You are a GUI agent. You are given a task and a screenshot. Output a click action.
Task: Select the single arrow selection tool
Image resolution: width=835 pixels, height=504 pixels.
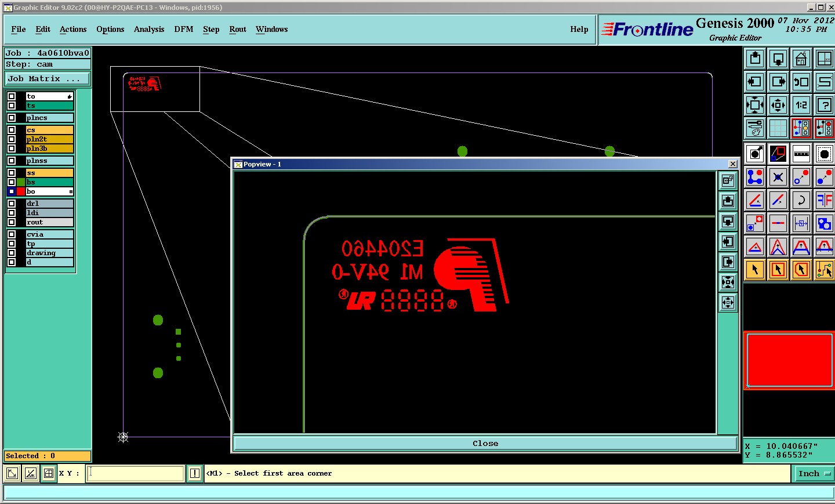pyautogui.click(x=755, y=270)
